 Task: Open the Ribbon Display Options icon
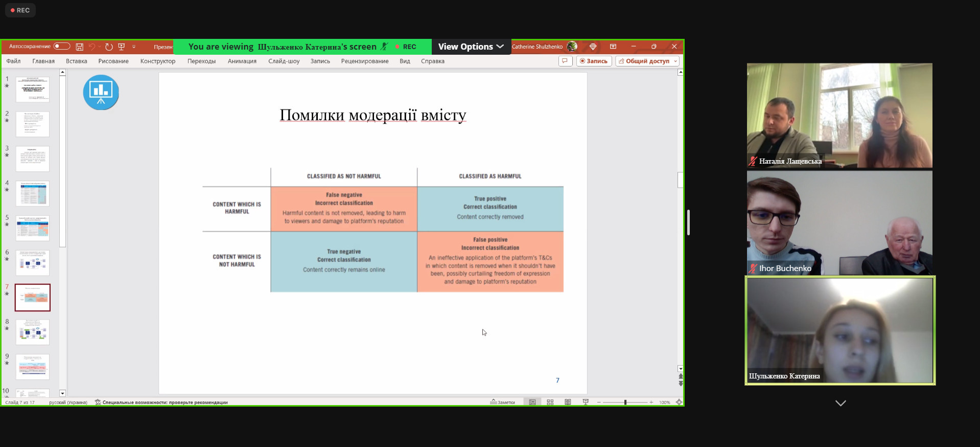[x=613, y=47]
